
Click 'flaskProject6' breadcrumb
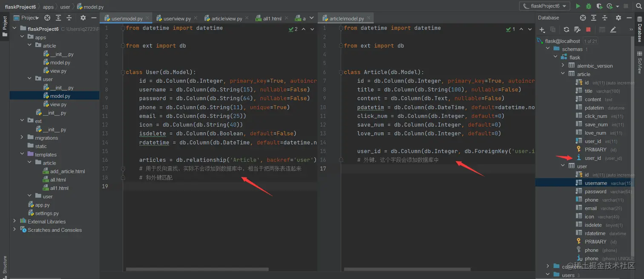20,7
